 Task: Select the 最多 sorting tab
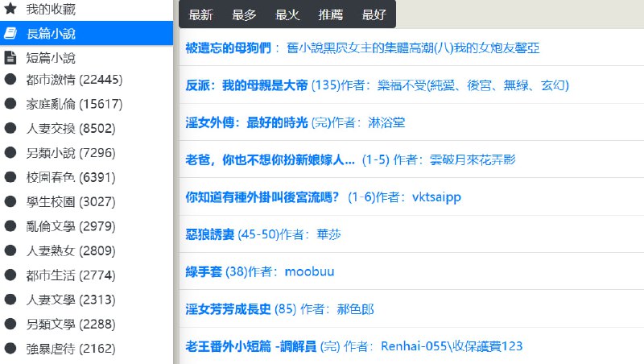tap(245, 15)
